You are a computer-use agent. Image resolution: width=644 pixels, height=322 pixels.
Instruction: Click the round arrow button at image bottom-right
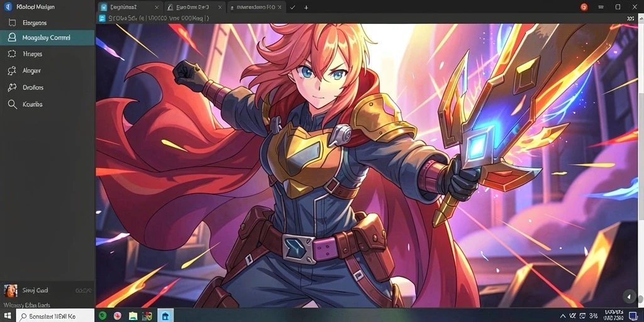coord(629,297)
